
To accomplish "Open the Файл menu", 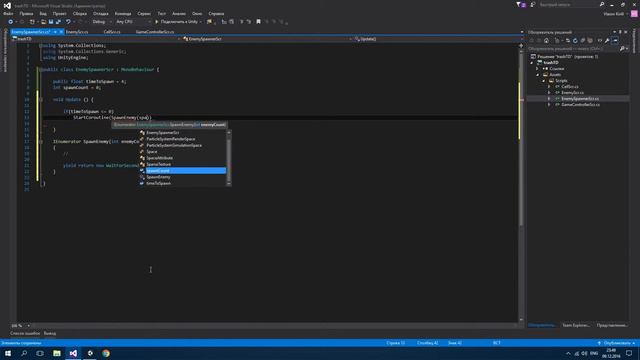I will point(8,13).
